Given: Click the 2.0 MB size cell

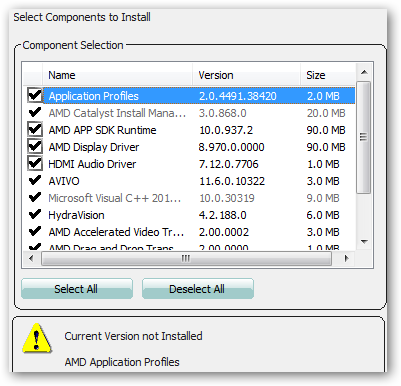Looking at the screenshot, I should (323, 96).
